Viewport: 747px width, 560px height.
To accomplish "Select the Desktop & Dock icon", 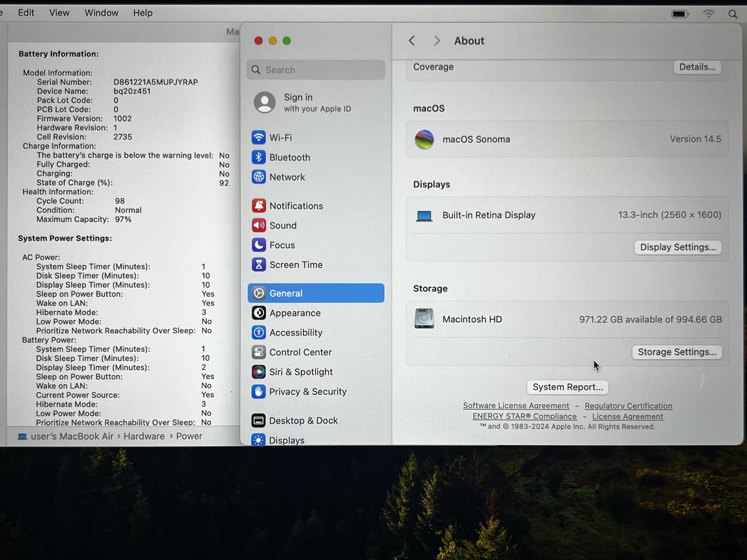I will tap(258, 421).
